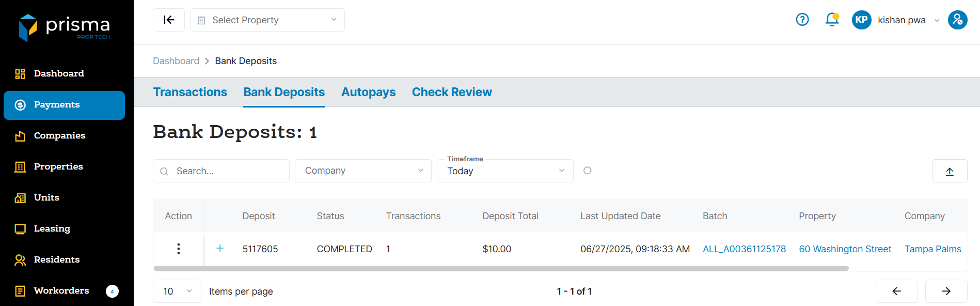Click the export upload arrow button
The width and height of the screenshot is (980, 306).
click(x=949, y=171)
